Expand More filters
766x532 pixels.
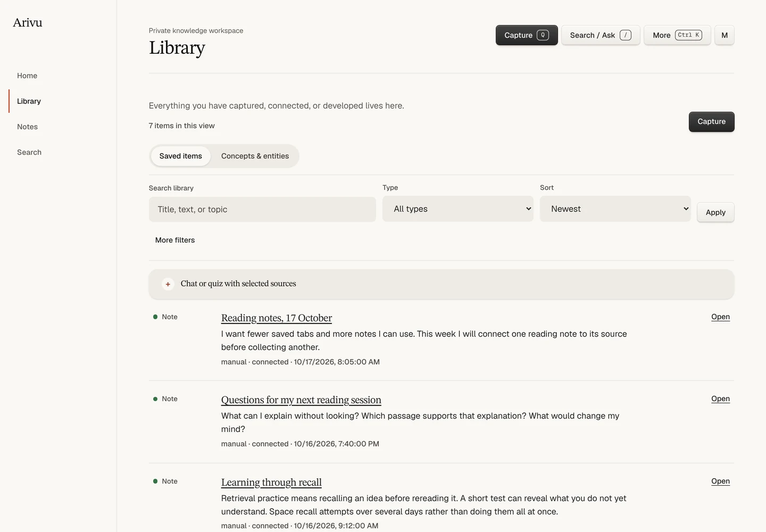pyautogui.click(x=175, y=240)
